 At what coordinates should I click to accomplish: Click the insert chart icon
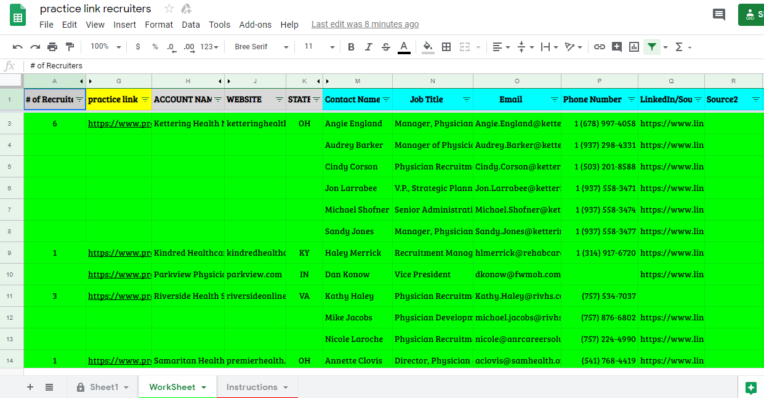(x=634, y=47)
